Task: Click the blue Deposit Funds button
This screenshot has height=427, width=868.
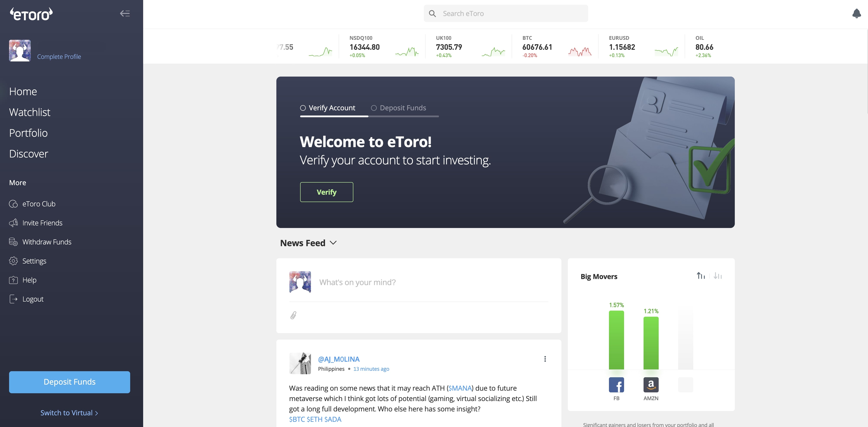Action: (x=69, y=382)
